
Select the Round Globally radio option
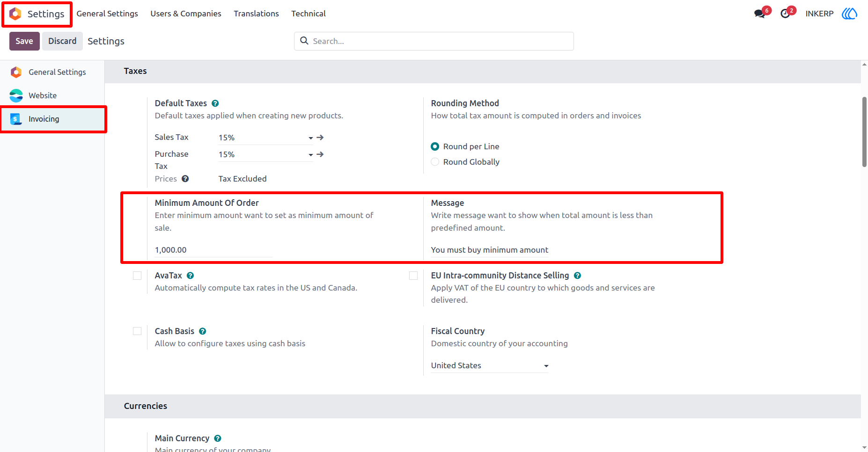coord(435,162)
